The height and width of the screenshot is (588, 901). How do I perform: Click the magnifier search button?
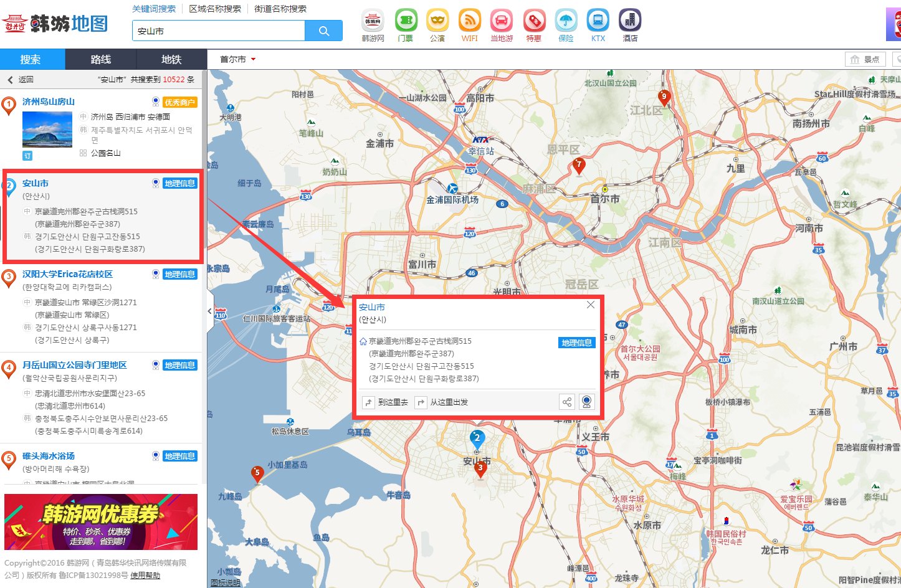[323, 31]
